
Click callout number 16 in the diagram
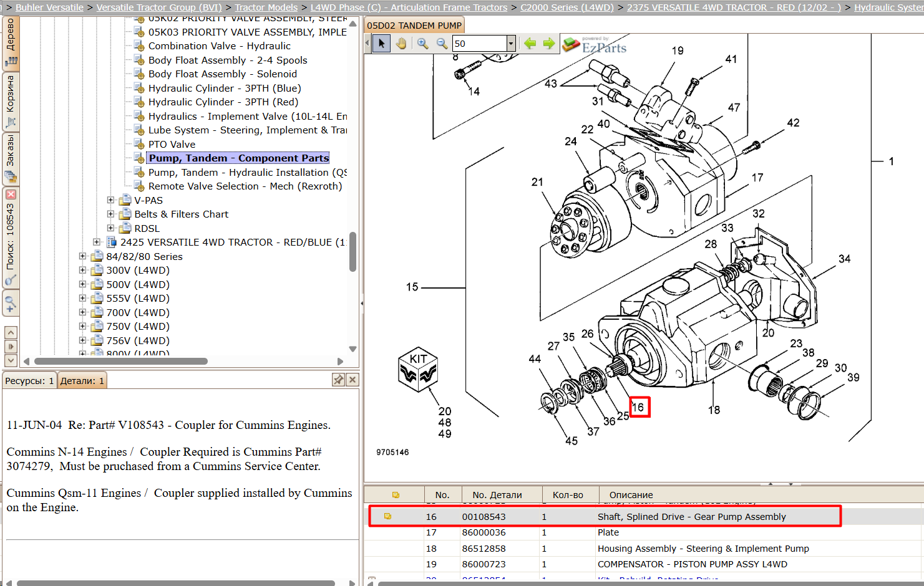tap(638, 407)
